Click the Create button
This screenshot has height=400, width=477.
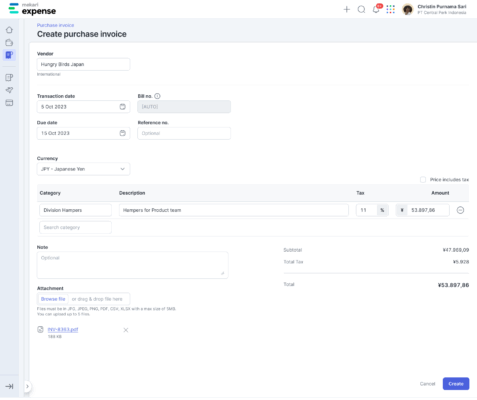456,384
